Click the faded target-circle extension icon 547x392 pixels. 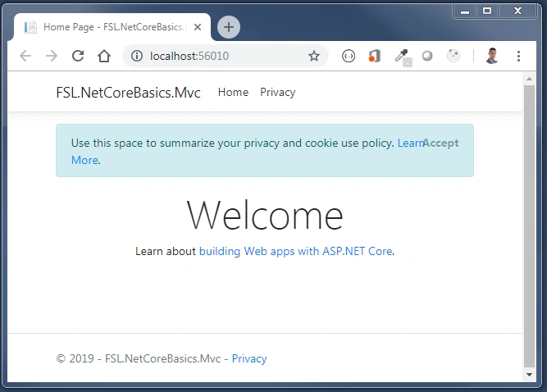pyautogui.click(x=454, y=56)
